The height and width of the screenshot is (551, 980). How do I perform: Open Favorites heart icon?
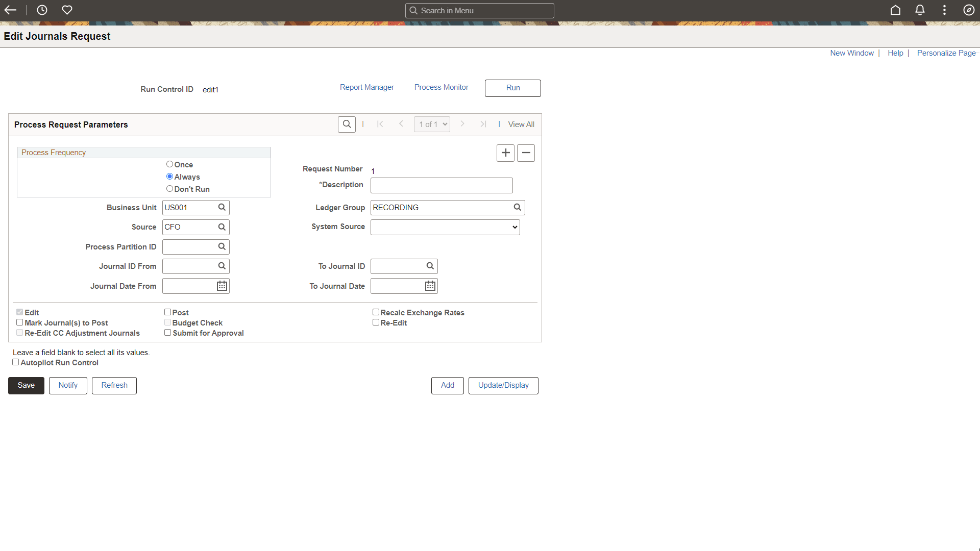tap(67, 10)
